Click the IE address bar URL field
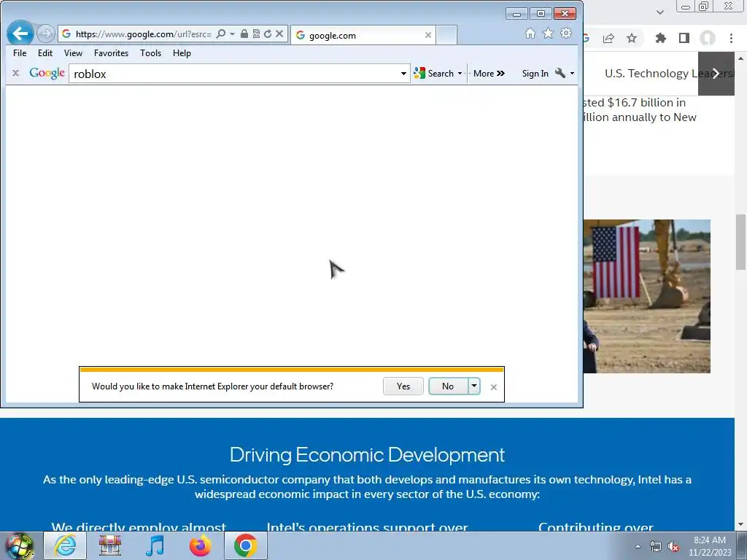 point(143,34)
